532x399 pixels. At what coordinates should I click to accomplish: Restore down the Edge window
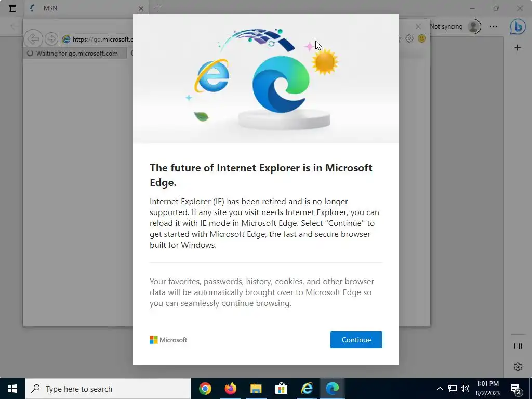click(x=496, y=8)
